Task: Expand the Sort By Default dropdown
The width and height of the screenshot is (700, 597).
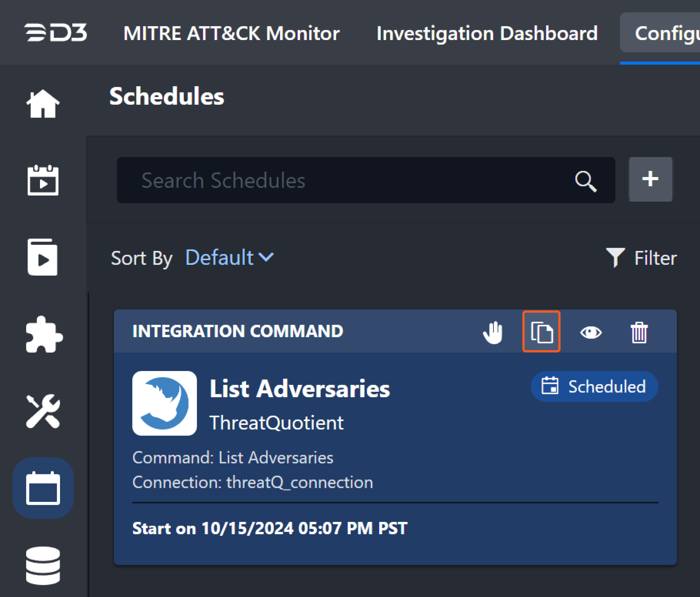Action: pyautogui.click(x=229, y=258)
